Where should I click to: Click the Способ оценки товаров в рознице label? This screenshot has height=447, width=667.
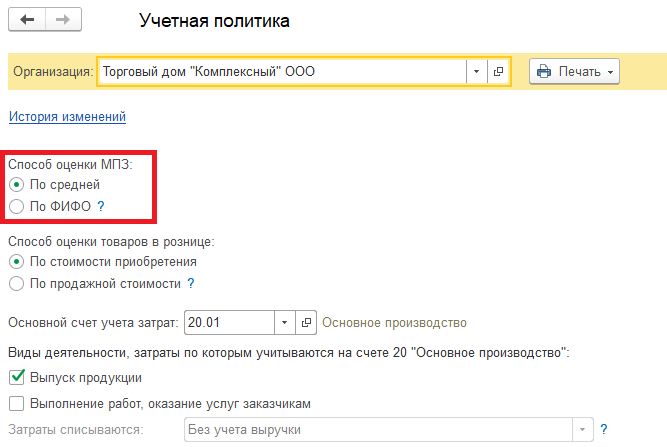pyautogui.click(x=111, y=242)
